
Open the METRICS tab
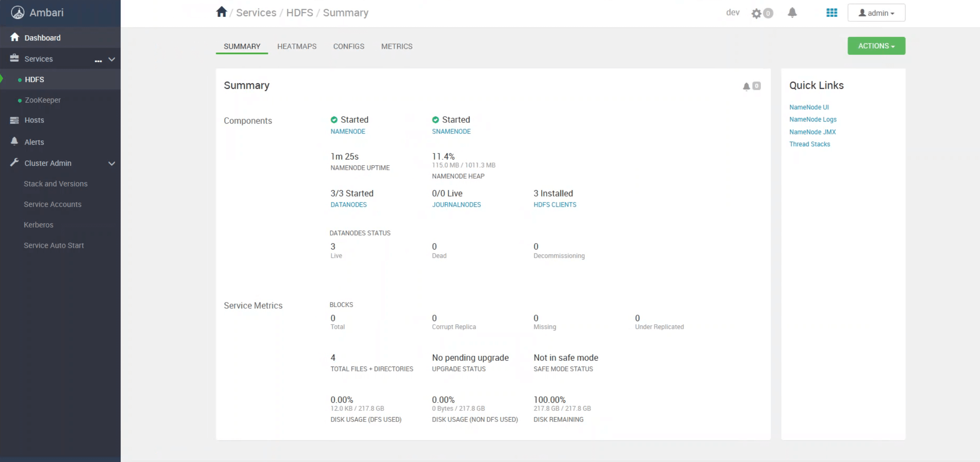(x=396, y=46)
